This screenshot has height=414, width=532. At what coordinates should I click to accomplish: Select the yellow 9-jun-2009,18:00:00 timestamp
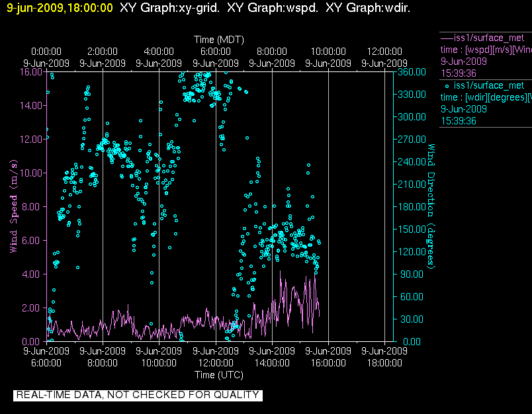(60, 9)
